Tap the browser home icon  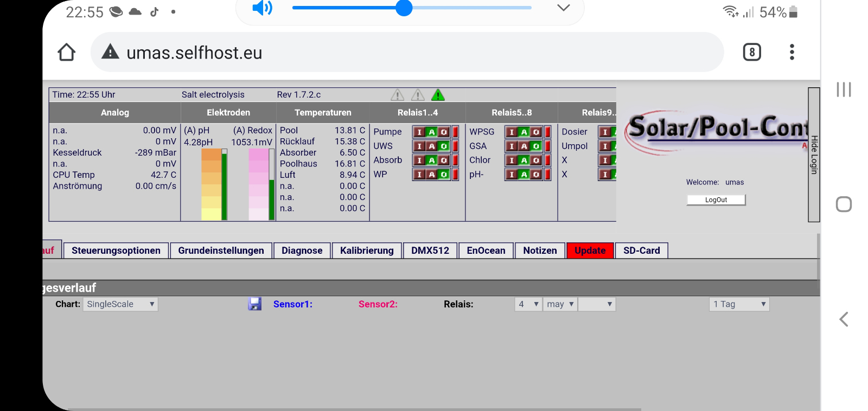click(66, 53)
